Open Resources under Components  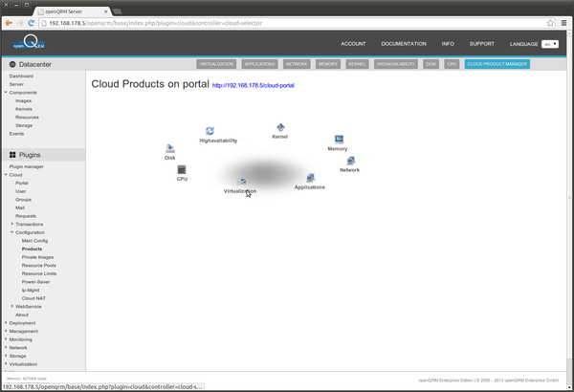[27, 118]
